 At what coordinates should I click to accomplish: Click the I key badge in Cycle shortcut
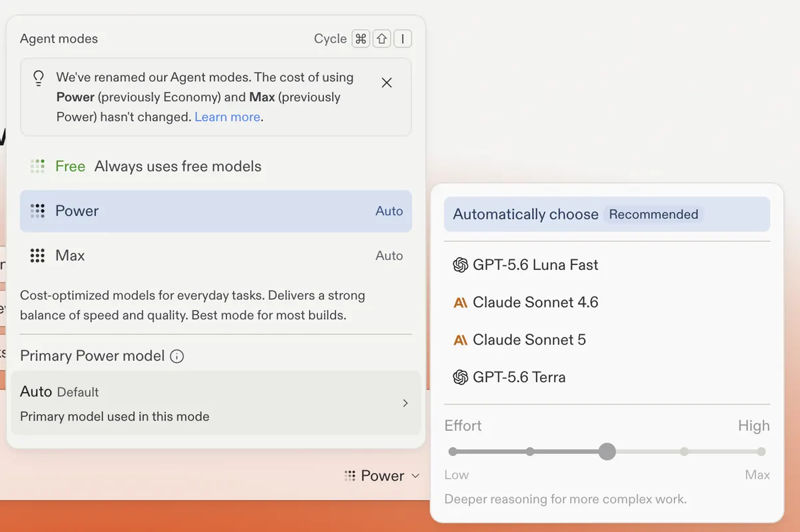pos(402,39)
